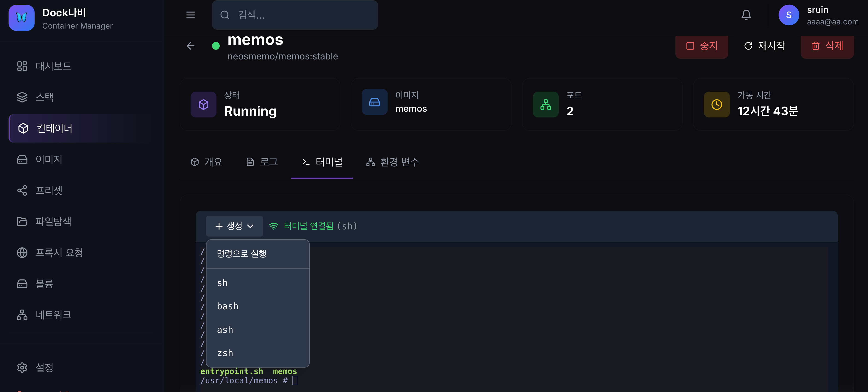The image size is (868, 392).
Task: Switch to the 로그 tab
Action: point(262,162)
